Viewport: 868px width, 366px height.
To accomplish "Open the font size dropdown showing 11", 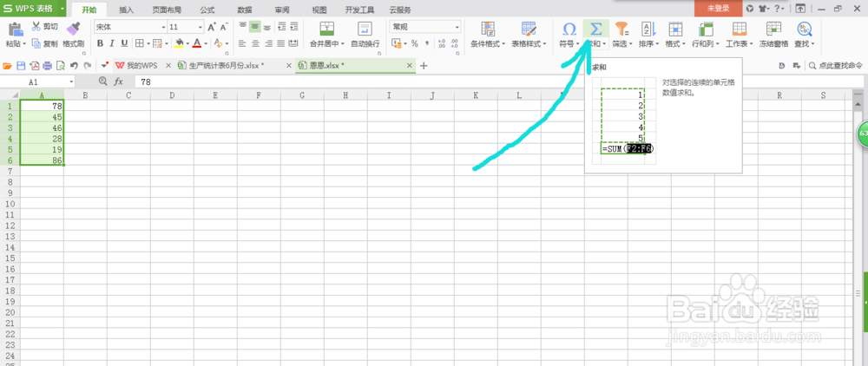I will [201, 27].
